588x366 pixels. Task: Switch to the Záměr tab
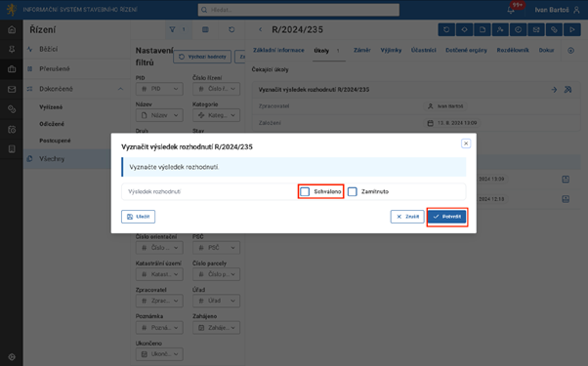(361, 50)
